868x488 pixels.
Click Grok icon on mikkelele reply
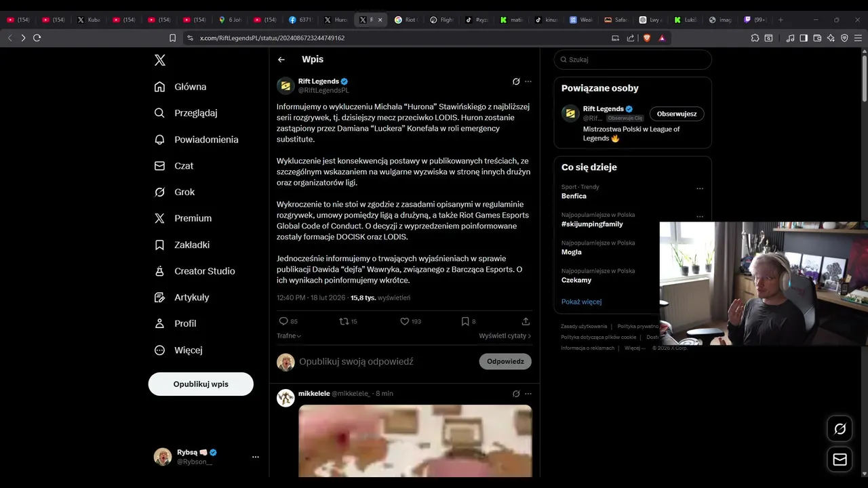pyautogui.click(x=516, y=394)
